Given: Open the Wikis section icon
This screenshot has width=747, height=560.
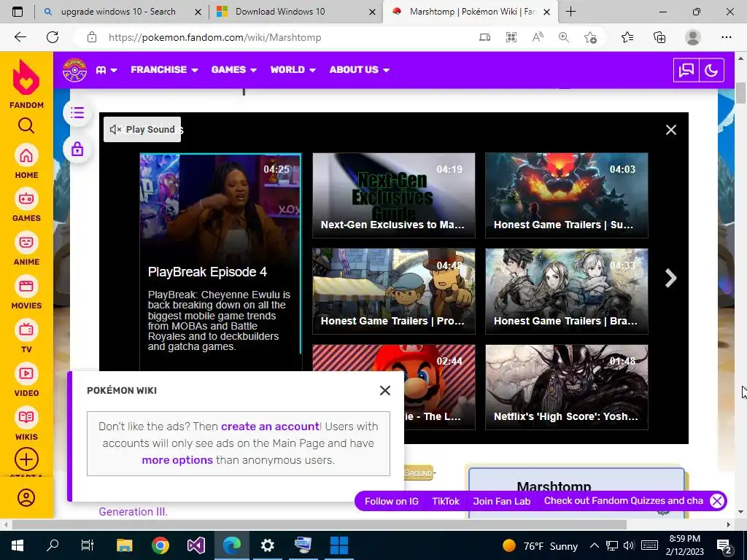Looking at the screenshot, I should (x=26, y=417).
